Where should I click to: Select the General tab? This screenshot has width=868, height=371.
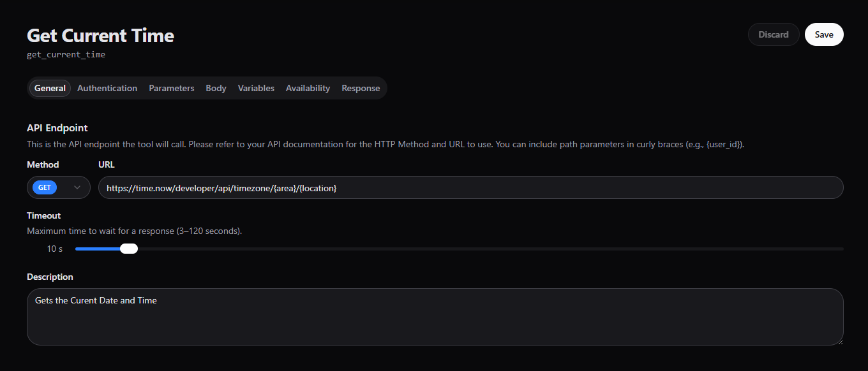click(x=50, y=89)
